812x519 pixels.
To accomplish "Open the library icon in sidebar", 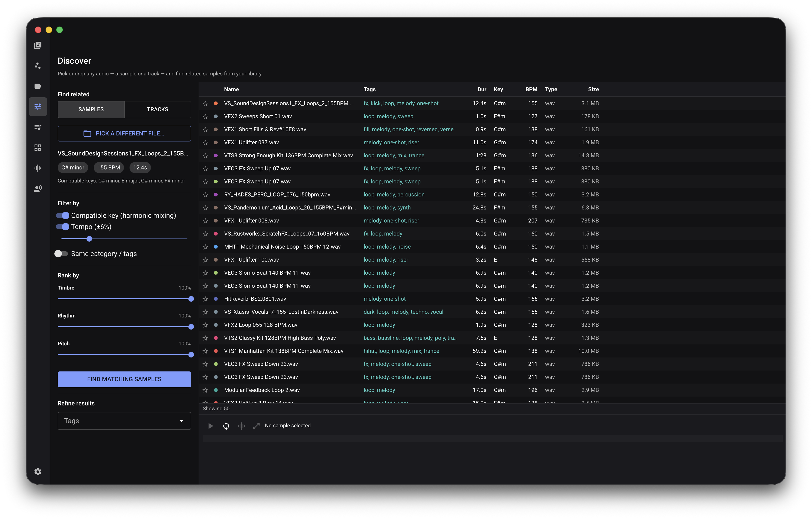I will pos(38,45).
